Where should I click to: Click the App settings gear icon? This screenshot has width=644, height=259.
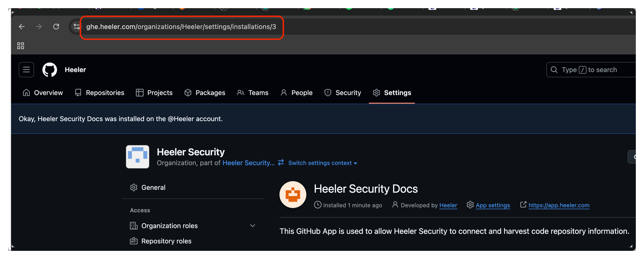click(x=470, y=205)
